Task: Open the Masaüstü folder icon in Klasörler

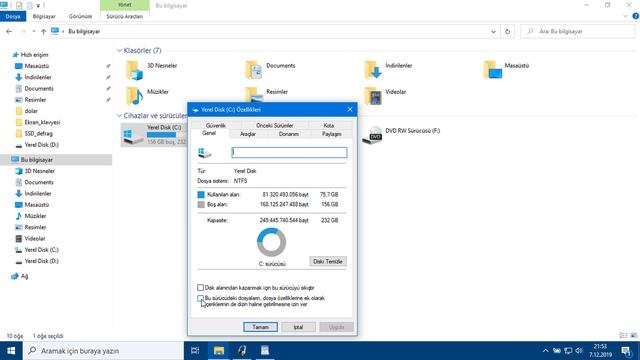Action: click(492, 70)
